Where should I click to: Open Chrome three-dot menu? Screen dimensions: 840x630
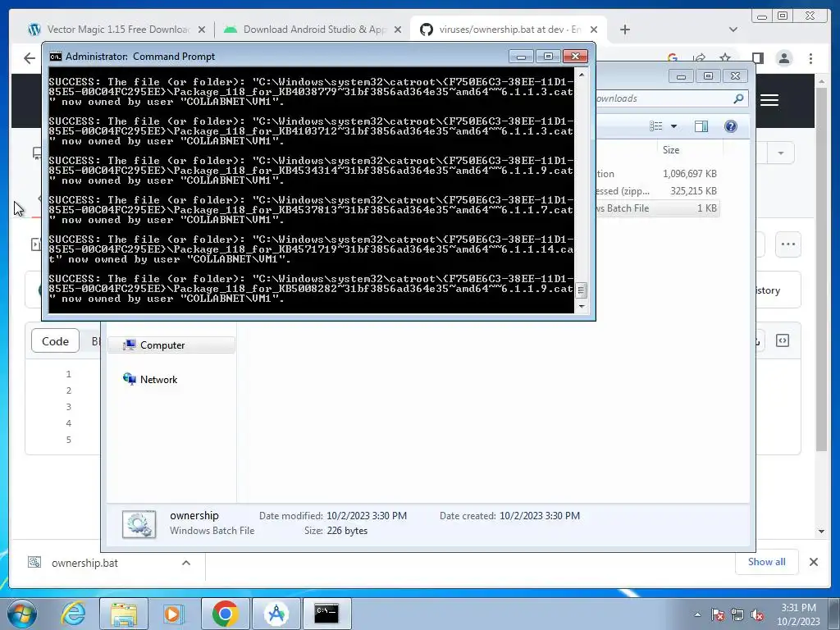[x=810, y=58]
